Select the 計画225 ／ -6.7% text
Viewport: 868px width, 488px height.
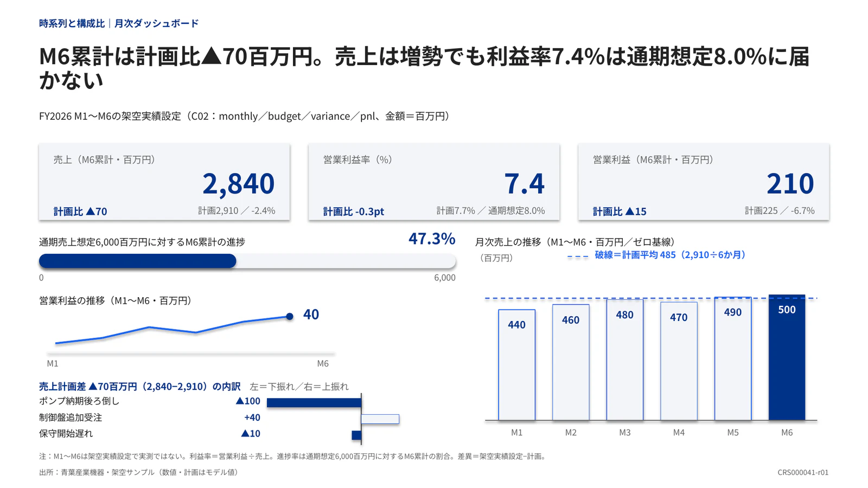coord(780,211)
